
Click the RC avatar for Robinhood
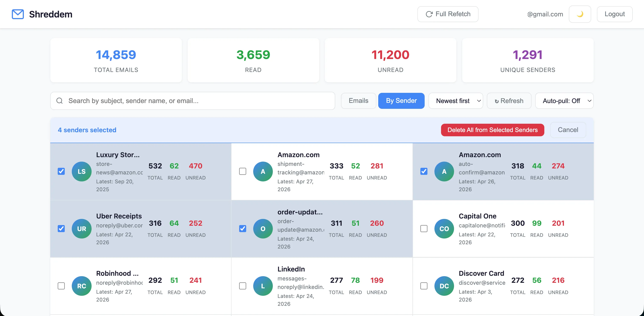(82, 286)
